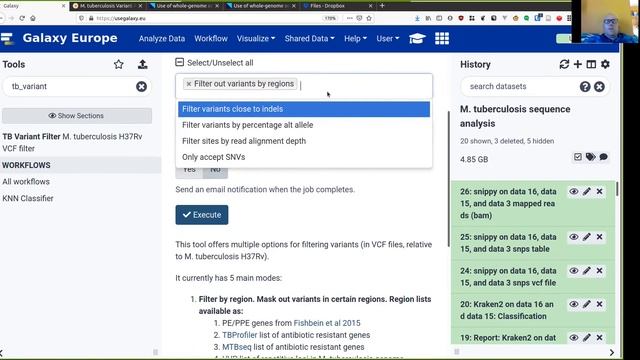The width and height of the screenshot is (640, 360).
Task: Open the visualization grid icon in masthead
Action: click(x=442, y=38)
